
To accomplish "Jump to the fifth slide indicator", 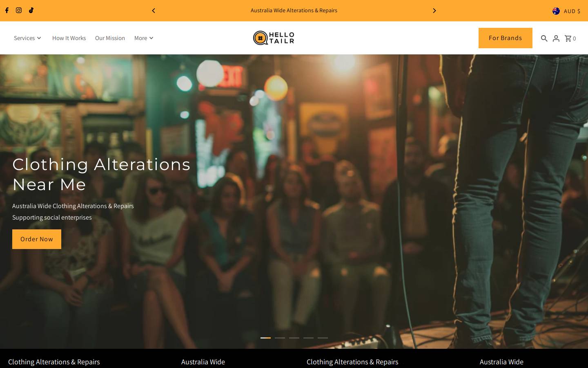I will coord(323,338).
